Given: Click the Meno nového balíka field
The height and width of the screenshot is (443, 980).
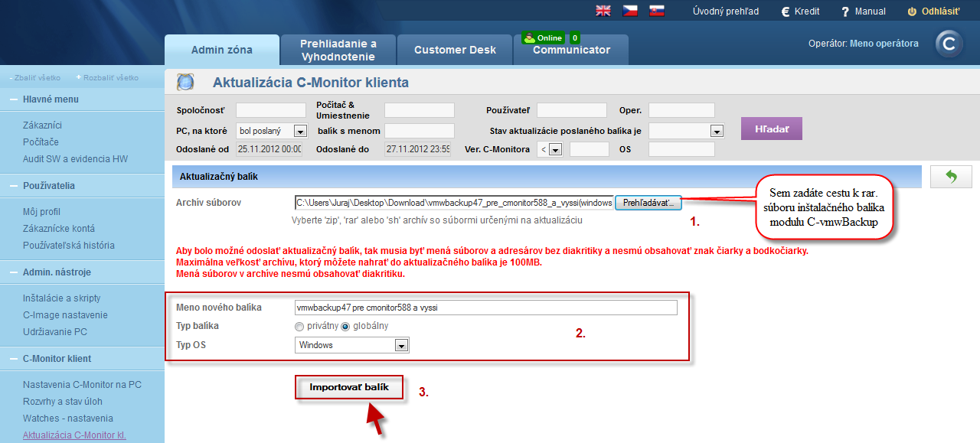Looking at the screenshot, I should tap(486, 308).
